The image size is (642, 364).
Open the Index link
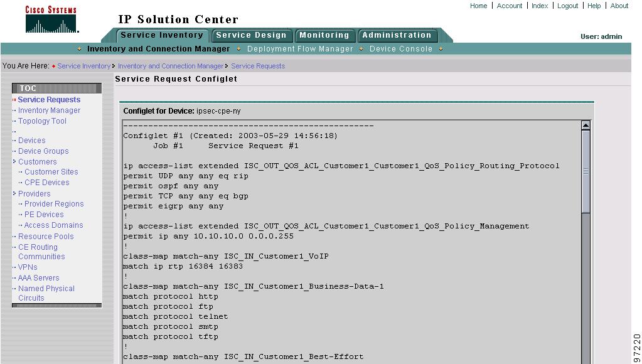pos(540,6)
